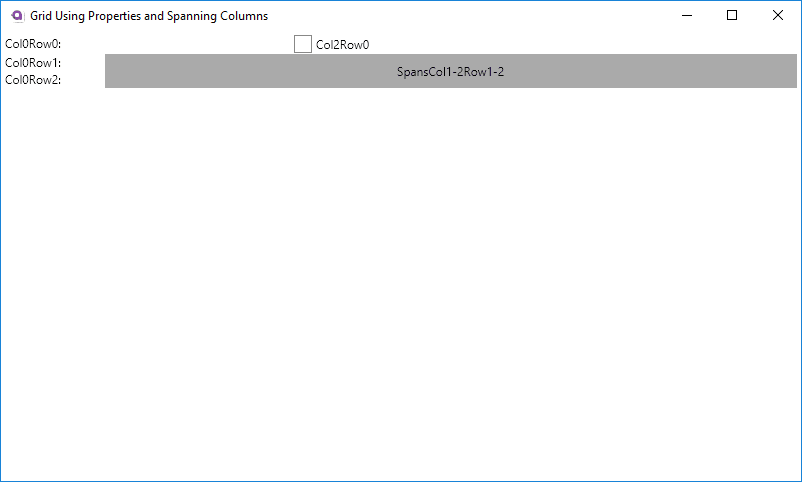Click the application icon in the title bar
This screenshot has width=802, height=482.
click(x=16, y=16)
